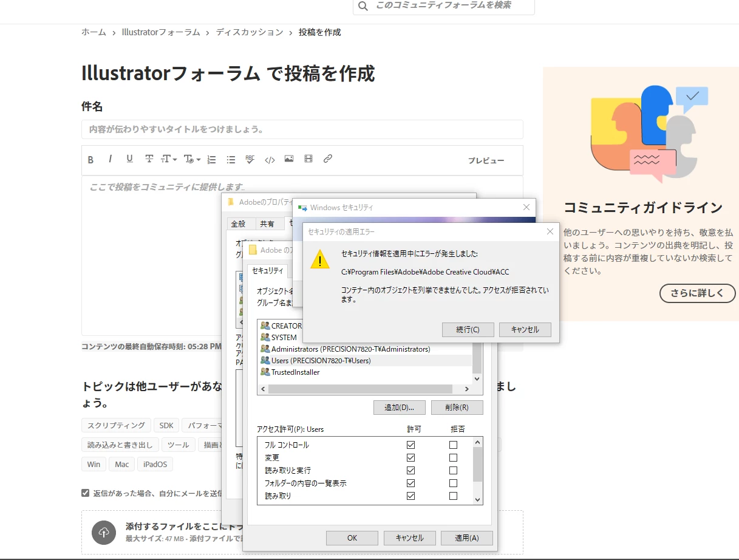Viewport: 739px width, 560px height.
Task: Insert a numbered list
Action: click(211, 160)
